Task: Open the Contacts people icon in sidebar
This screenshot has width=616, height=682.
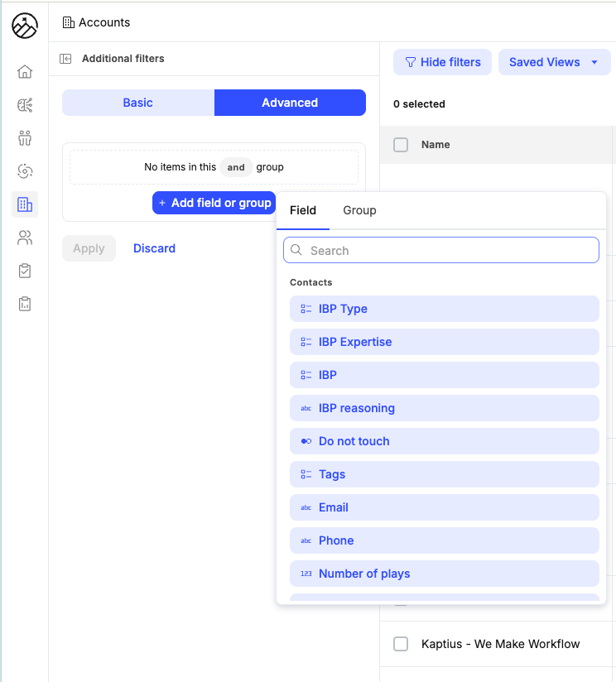Action: (x=25, y=238)
